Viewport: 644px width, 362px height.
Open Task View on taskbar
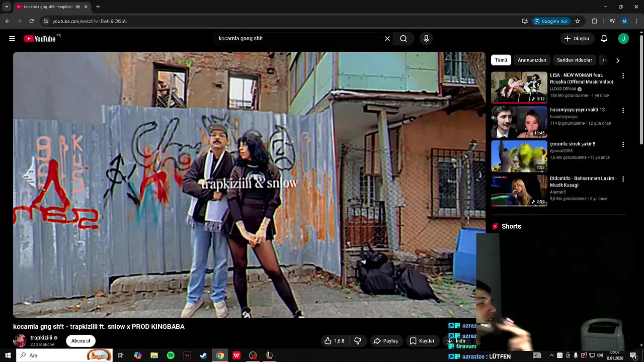click(121, 355)
